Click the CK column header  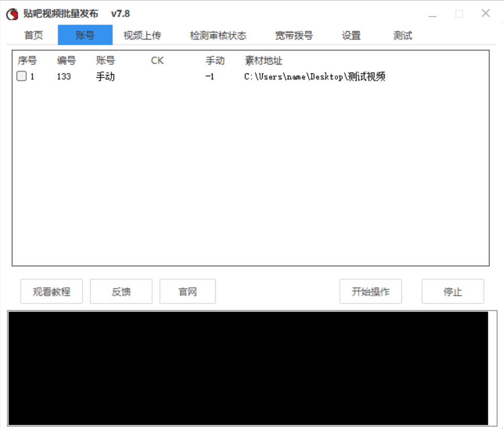coord(157,60)
